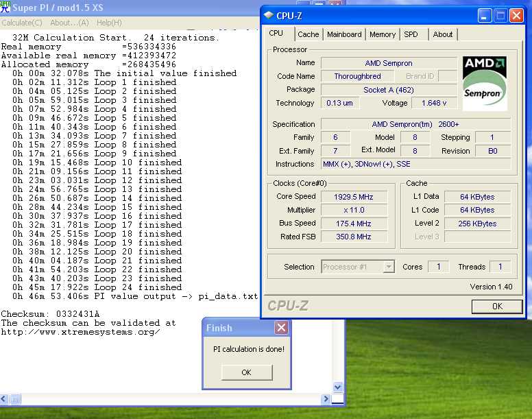Screen dimensions: 532x419
Task: Close the CPU-Z window
Action: (x=516, y=16)
